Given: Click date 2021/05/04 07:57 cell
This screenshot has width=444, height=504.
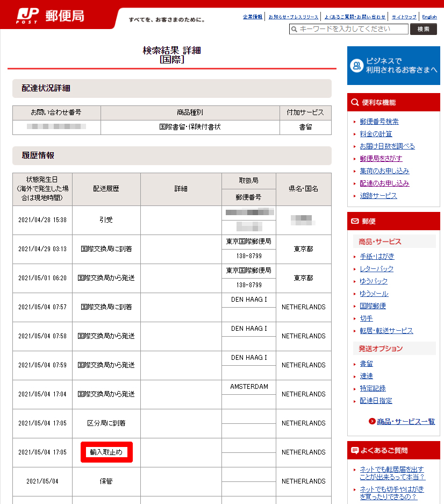Looking at the screenshot, I should click(42, 307).
